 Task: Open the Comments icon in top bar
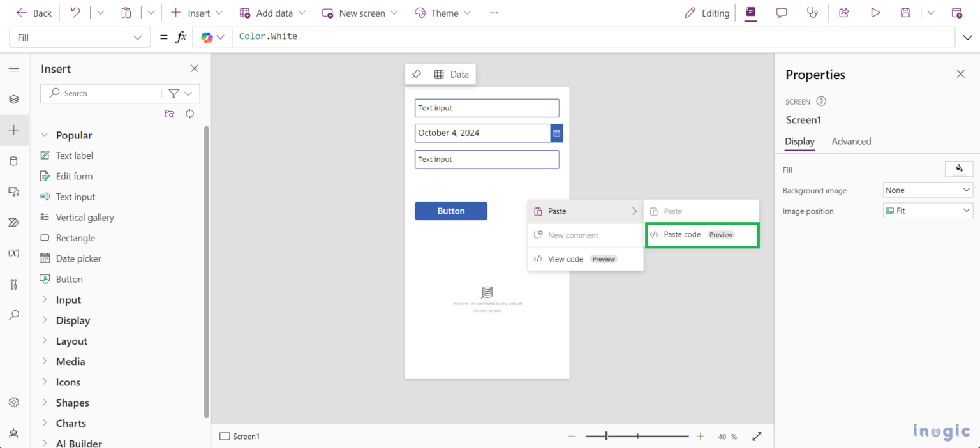click(x=782, y=13)
